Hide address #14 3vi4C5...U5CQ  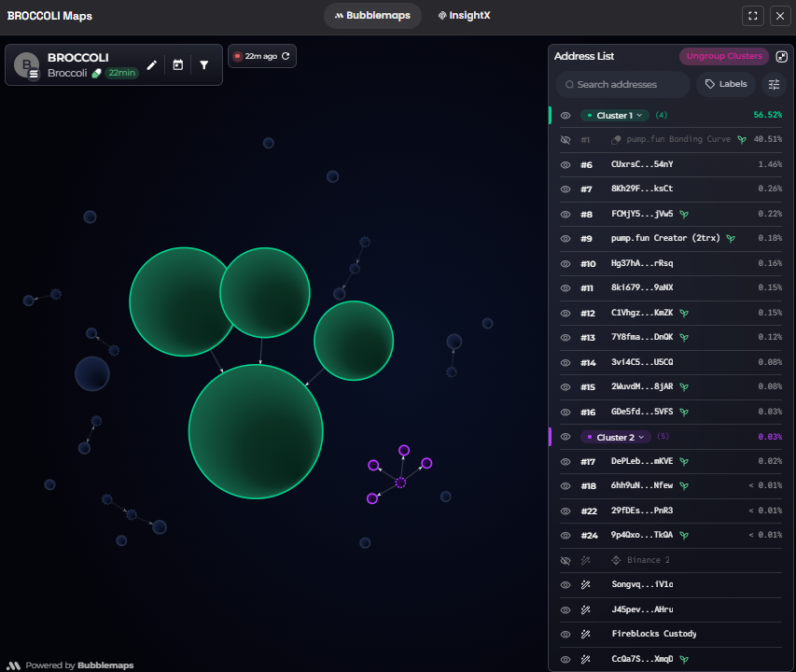click(x=566, y=363)
